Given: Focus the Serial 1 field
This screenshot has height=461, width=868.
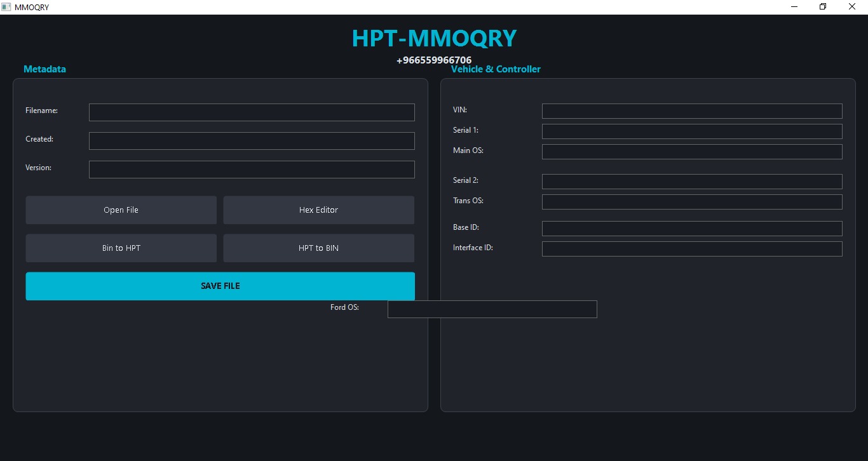Looking at the screenshot, I should click(x=691, y=131).
